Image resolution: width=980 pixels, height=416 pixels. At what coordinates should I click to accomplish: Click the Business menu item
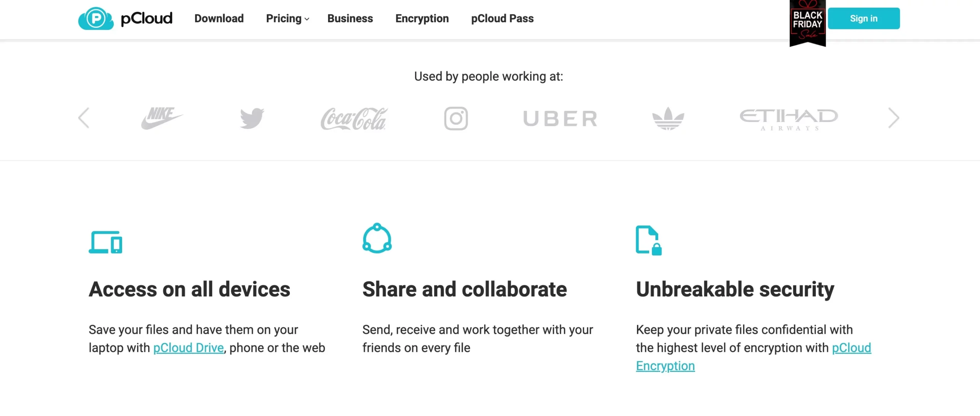[350, 18]
